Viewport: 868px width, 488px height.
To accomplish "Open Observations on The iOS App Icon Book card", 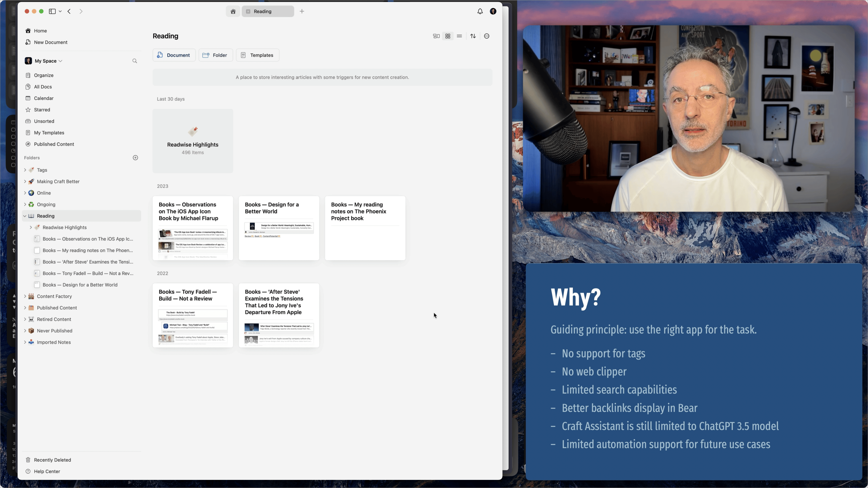I will click(193, 228).
